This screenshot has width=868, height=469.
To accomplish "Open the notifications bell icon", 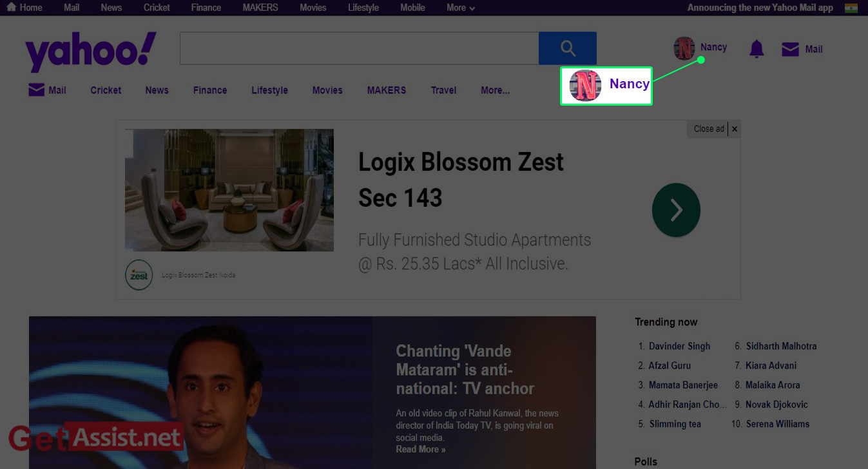I will pos(757,49).
